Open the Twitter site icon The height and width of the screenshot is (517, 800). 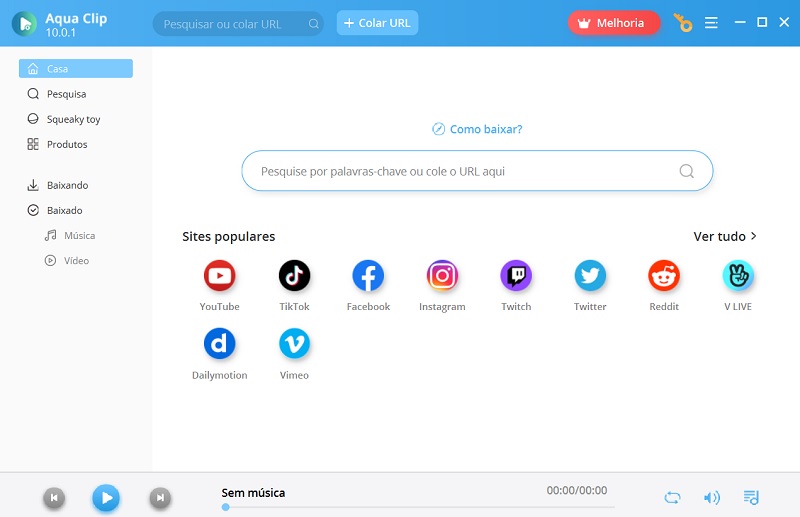point(590,276)
